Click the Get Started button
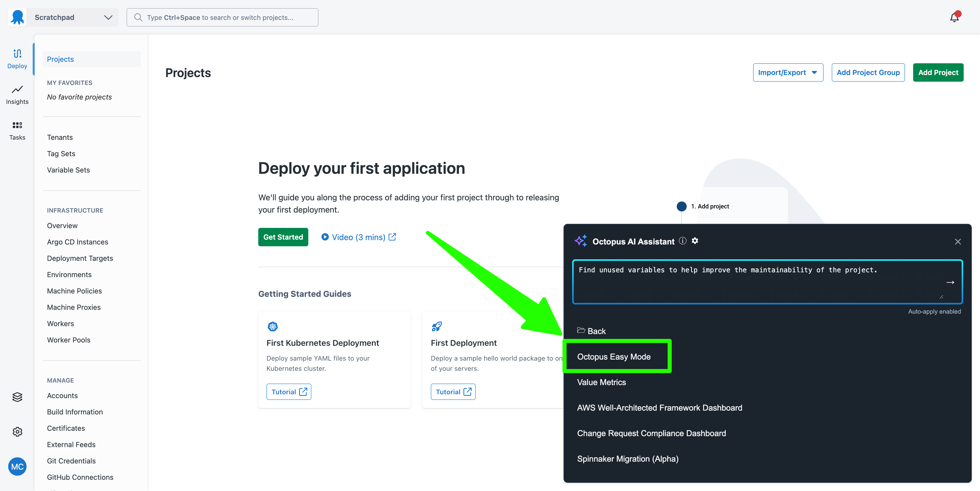The image size is (980, 491). 283,237
